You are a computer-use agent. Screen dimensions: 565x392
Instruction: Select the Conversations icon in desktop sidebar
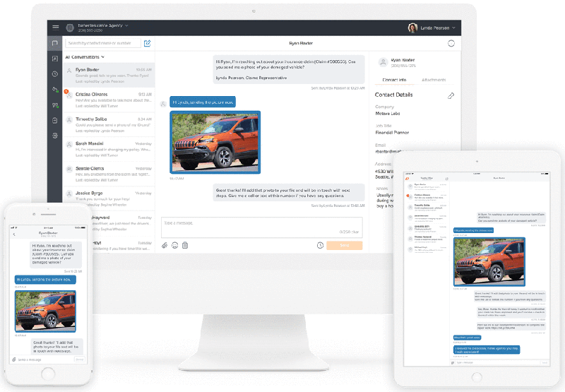55,43
